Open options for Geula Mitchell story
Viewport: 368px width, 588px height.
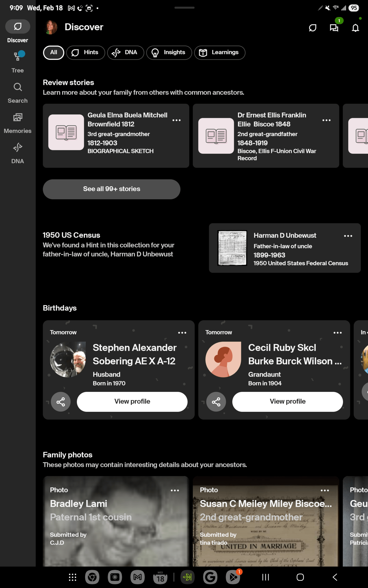tap(176, 120)
